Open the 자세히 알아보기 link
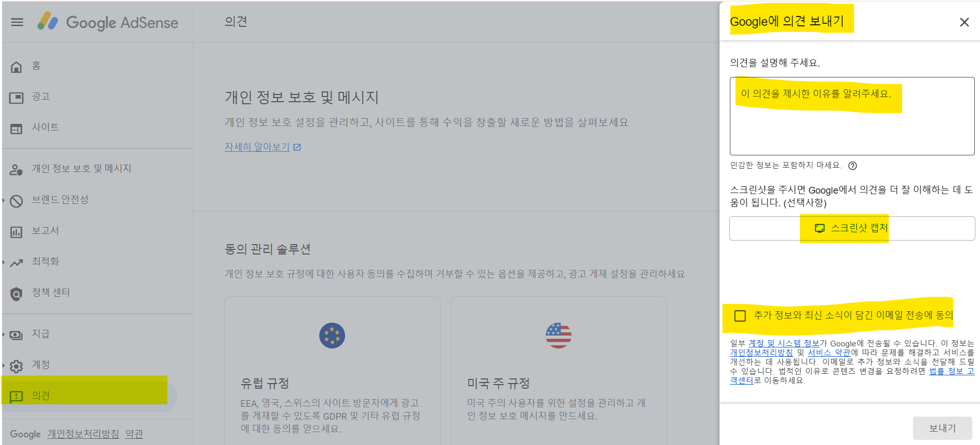This screenshot has height=445, width=980. 257,147
